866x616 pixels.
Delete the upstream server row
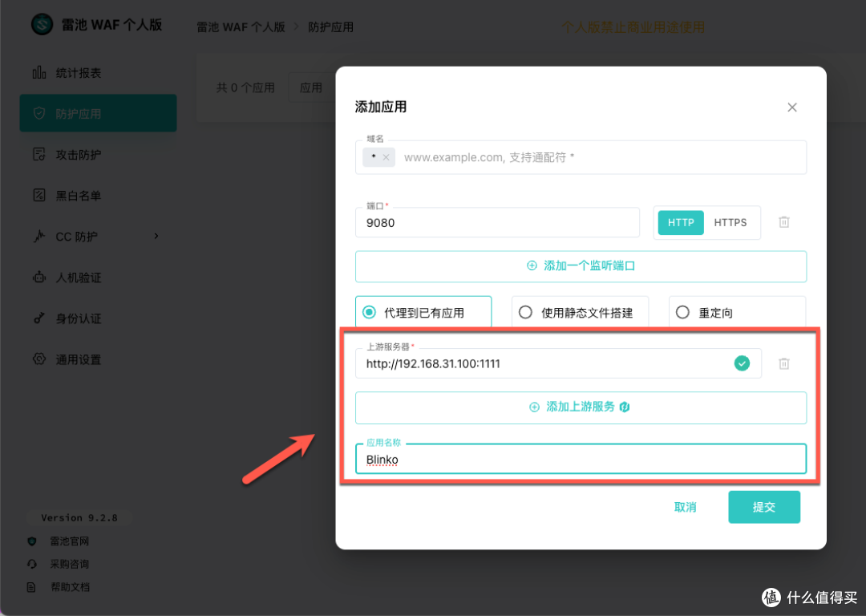click(783, 363)
